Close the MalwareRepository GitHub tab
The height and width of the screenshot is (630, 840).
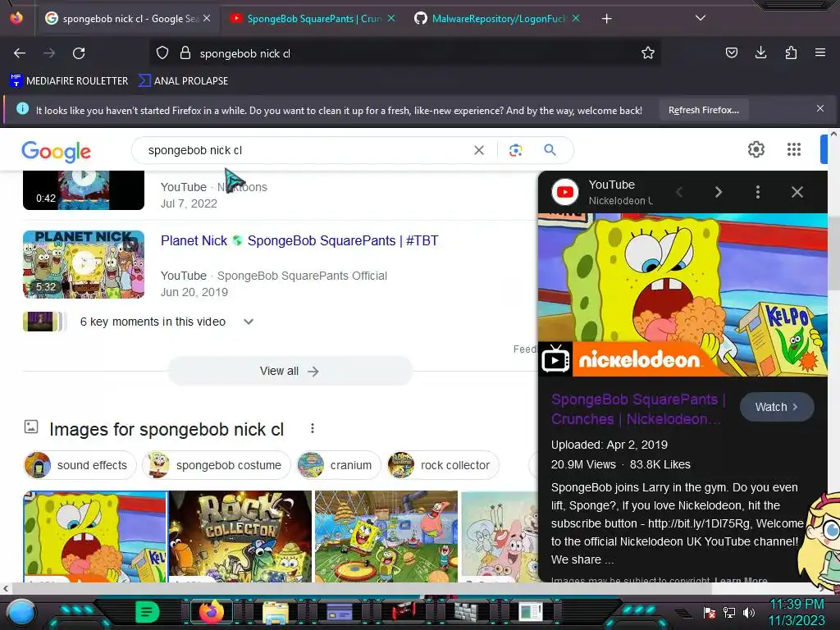pyautogui.click(x=576, y=18)
